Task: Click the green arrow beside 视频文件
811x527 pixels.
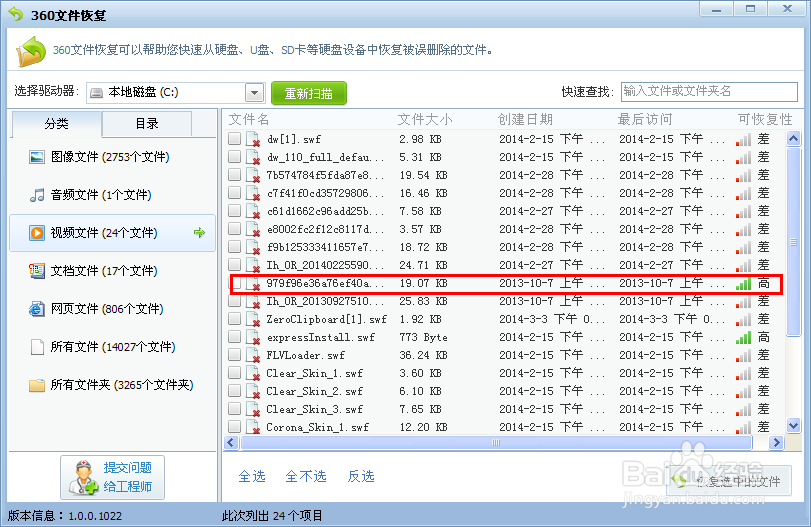Action: point(199,233)
